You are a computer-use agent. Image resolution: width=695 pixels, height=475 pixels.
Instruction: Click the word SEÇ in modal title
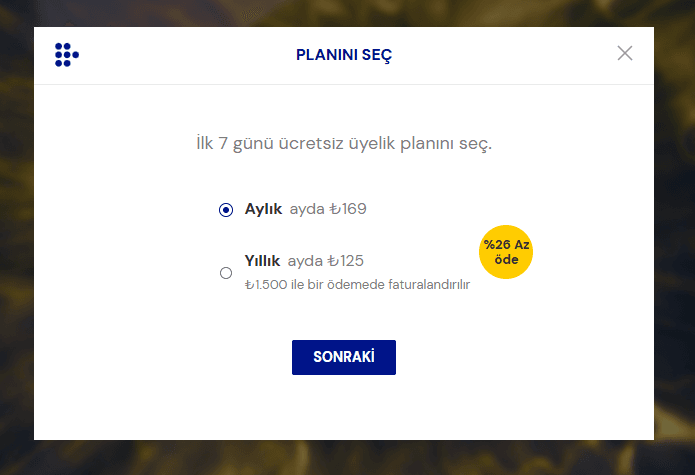[x=377, y=55]
